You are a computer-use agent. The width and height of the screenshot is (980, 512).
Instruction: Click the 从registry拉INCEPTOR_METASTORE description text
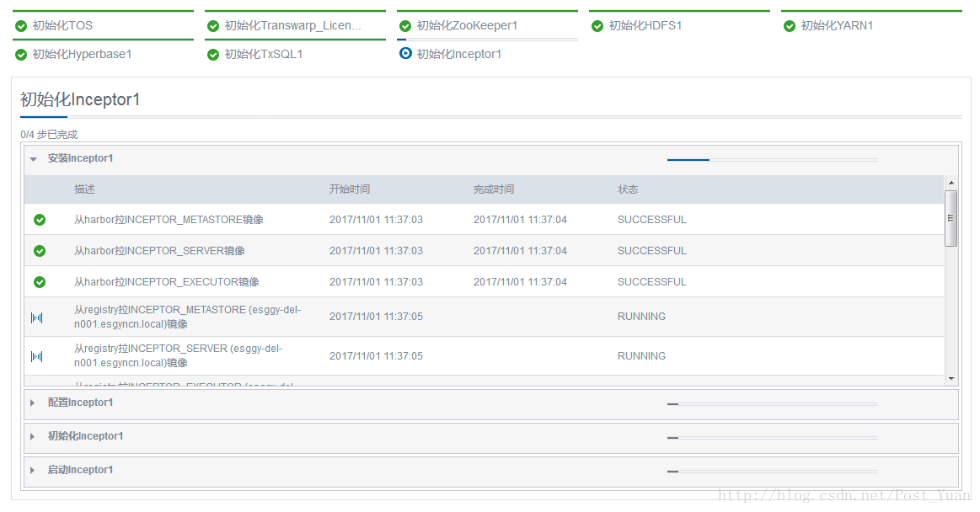tap(188, 317)
